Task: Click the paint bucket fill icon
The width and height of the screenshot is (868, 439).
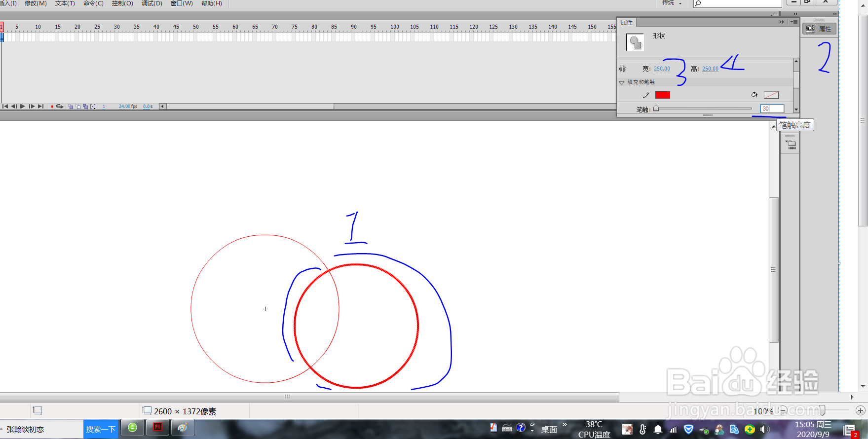Action: pos(754,95)
